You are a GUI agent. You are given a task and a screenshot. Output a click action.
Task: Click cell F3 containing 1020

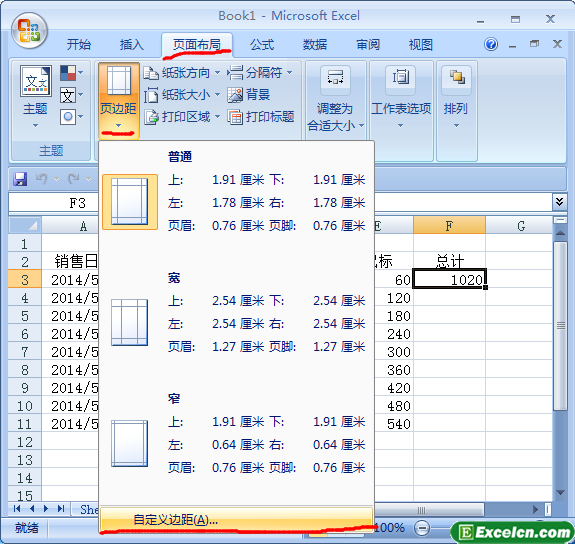point(450,280)
